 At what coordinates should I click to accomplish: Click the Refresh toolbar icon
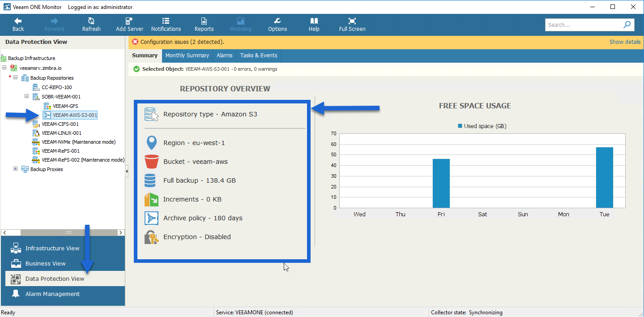coord(91,21)
